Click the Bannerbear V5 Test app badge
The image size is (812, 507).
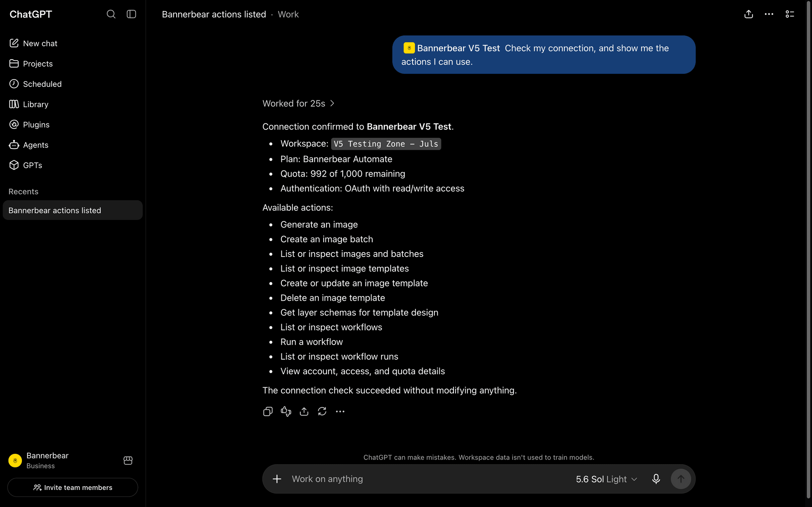(x=451, y=48)
